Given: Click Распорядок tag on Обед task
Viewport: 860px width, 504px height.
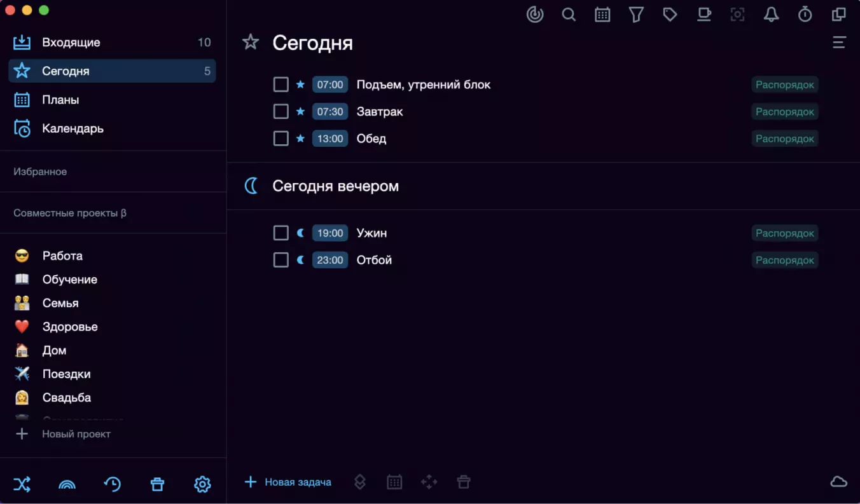Looking at the screenshot, I should (785, 139).
